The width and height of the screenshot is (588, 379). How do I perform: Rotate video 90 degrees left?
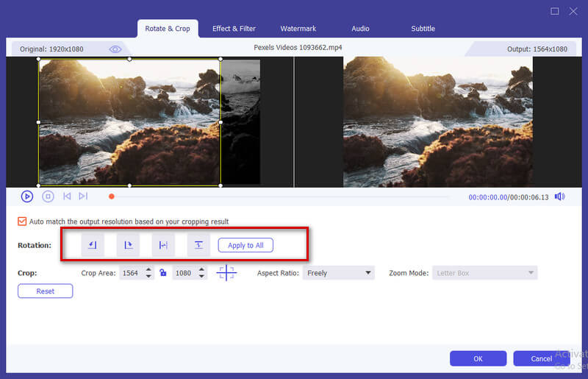click(93, 245)
